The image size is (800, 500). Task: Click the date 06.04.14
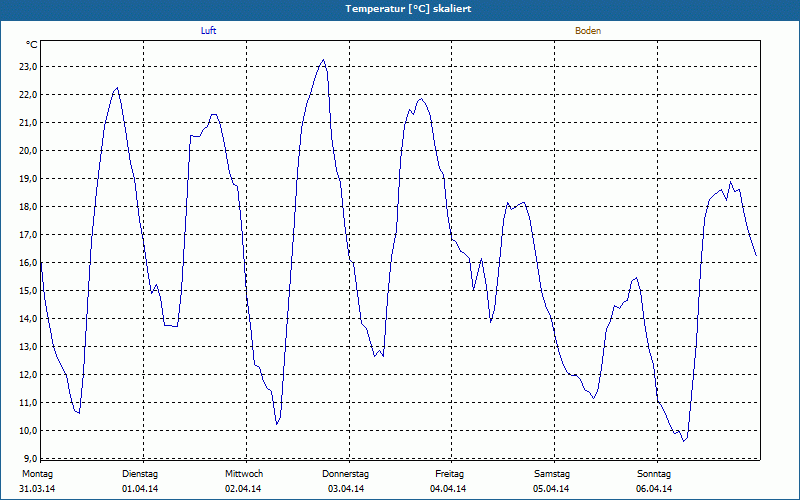(654, 489)
